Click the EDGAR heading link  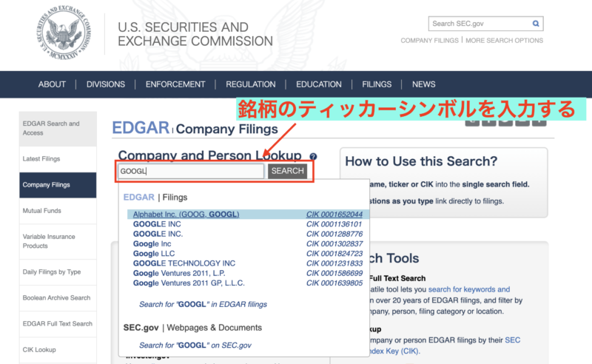(x=141, y=128)
